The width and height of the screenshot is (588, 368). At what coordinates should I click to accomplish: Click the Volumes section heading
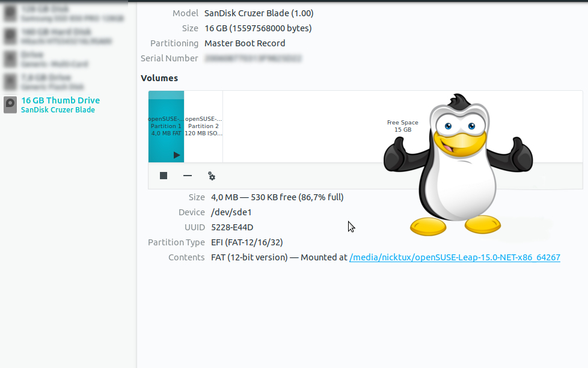159,78
